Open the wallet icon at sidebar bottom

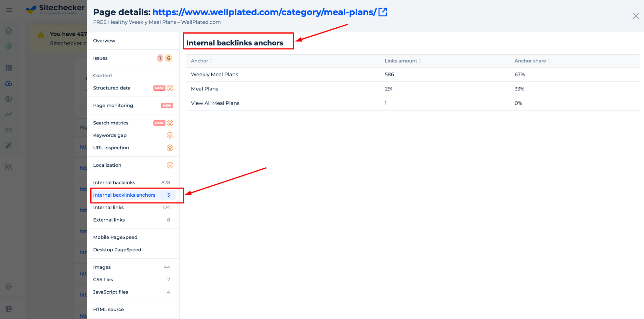point(9,309)
